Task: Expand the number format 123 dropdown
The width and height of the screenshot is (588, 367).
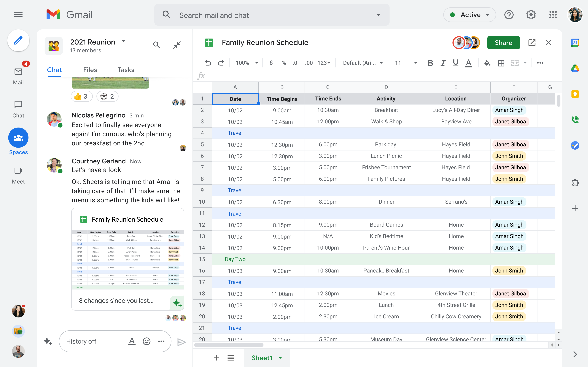Action: 324,63
